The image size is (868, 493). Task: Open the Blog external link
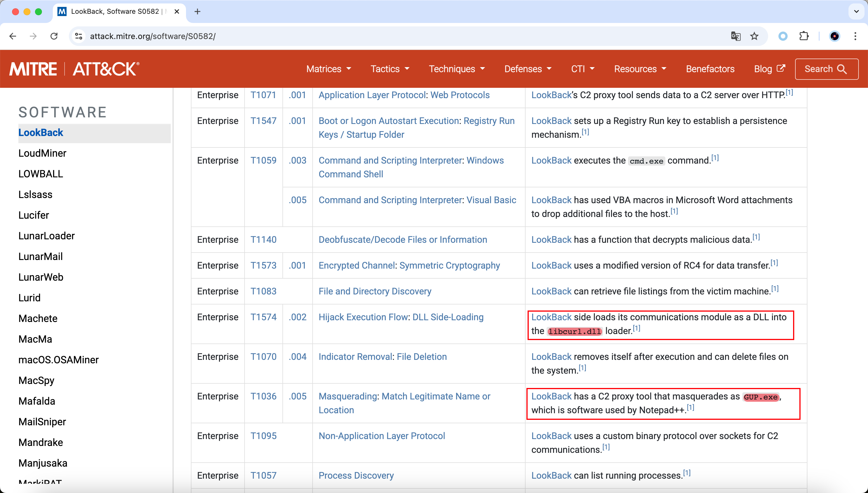point(769,69)
